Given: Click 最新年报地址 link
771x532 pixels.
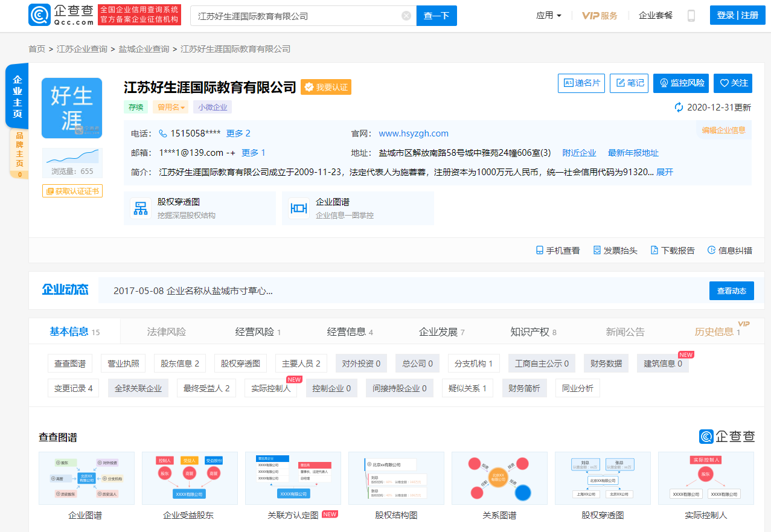Looking at the screenshot, I should (x=633, y=153).
